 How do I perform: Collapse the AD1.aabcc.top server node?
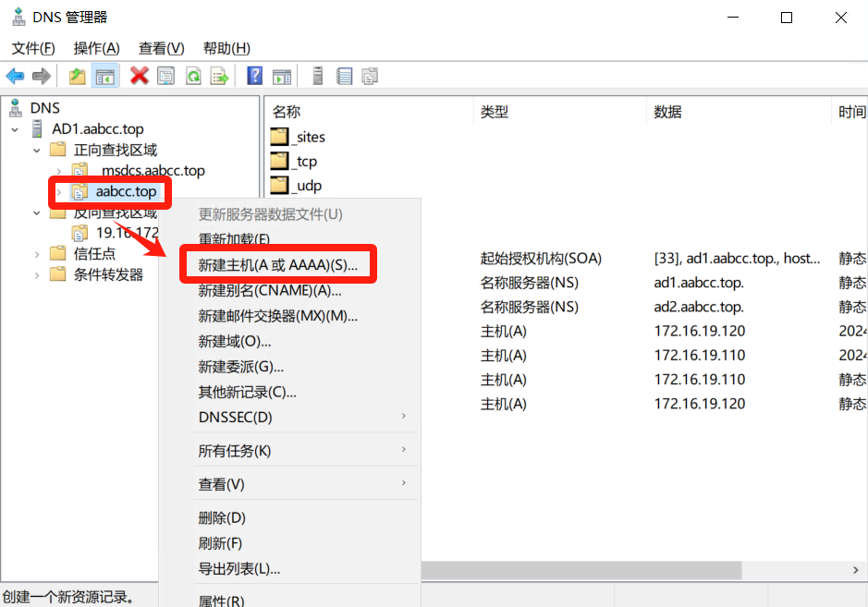click(16, 129)
